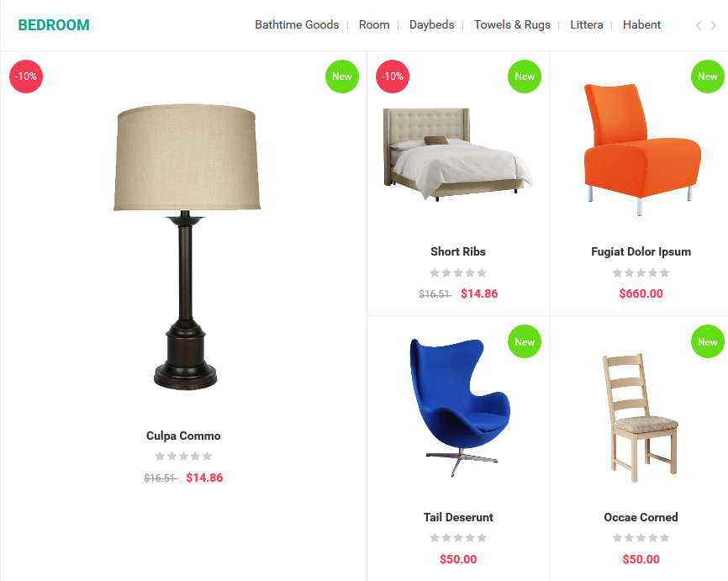Open the Fugiat Dolor Ipsum product link

point(641,251)
